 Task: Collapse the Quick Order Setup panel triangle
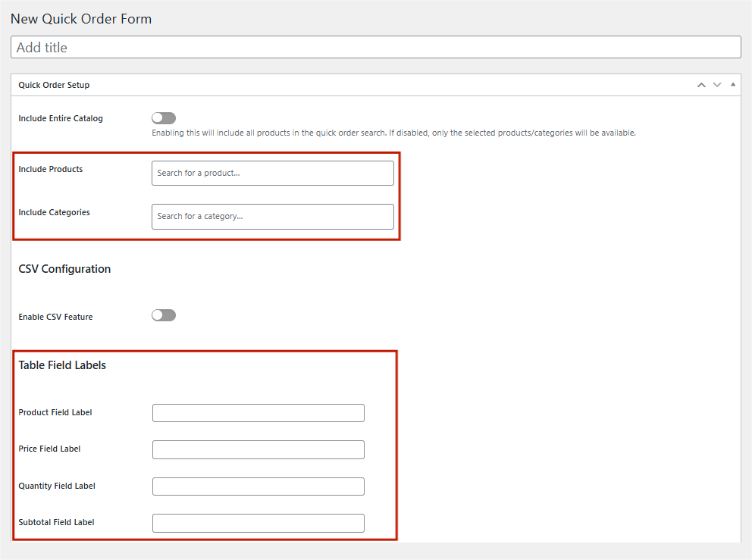click(x=732, y=84)
